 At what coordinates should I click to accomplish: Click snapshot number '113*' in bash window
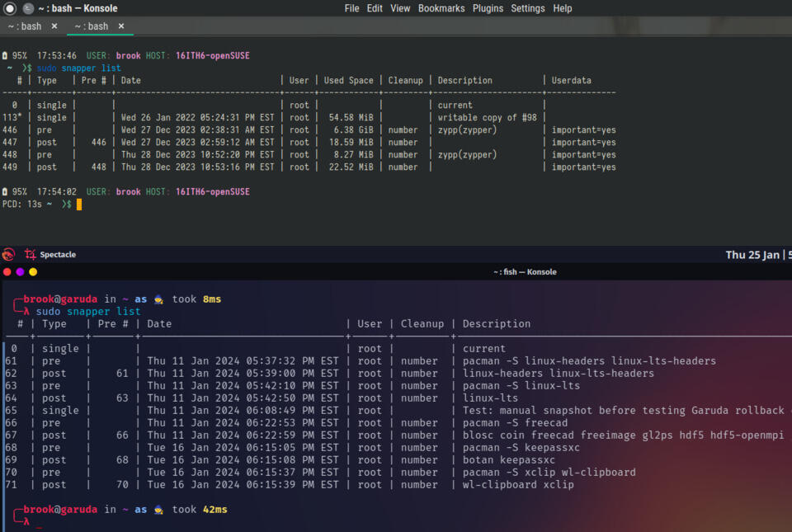click(x=12, y=118)
